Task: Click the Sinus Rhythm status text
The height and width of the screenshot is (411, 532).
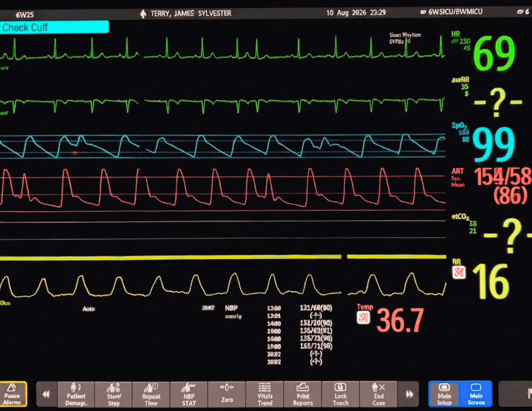Action: 405,35
